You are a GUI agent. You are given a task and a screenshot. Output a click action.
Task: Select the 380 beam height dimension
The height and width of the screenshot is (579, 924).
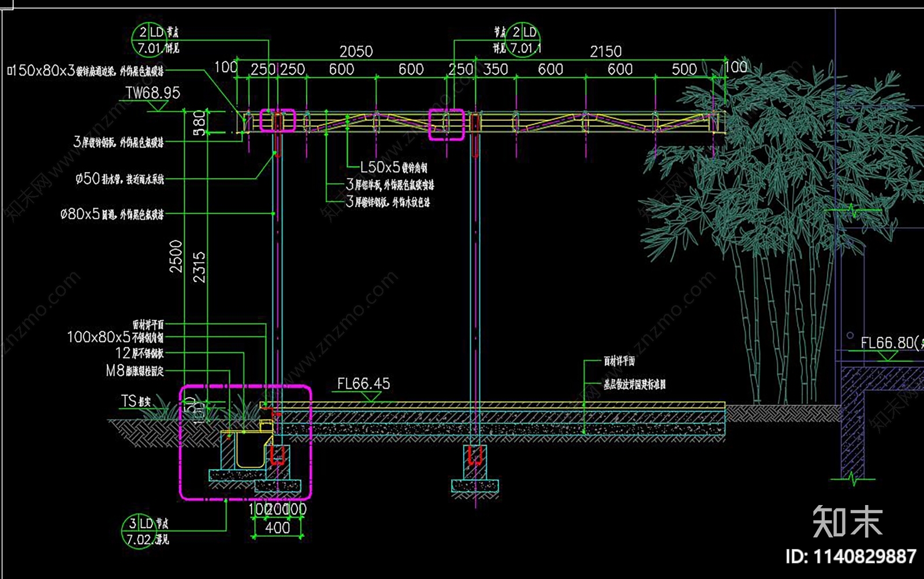(199, 123)
